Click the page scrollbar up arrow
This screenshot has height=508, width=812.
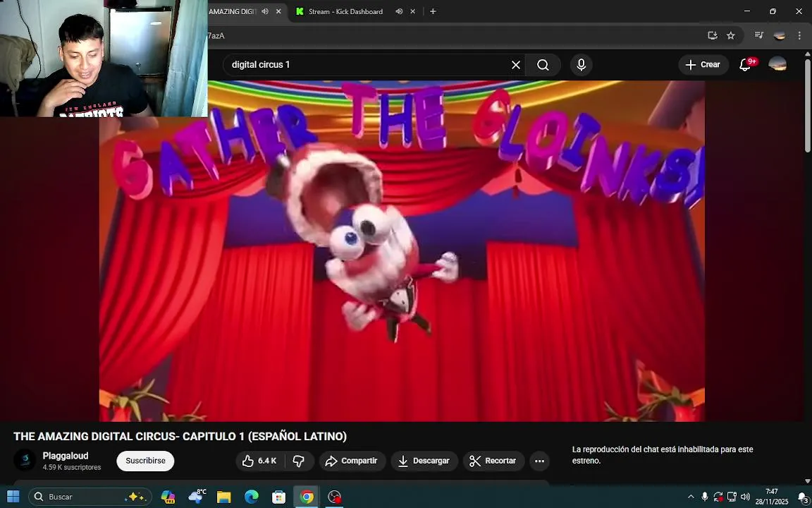click(807, 54)
